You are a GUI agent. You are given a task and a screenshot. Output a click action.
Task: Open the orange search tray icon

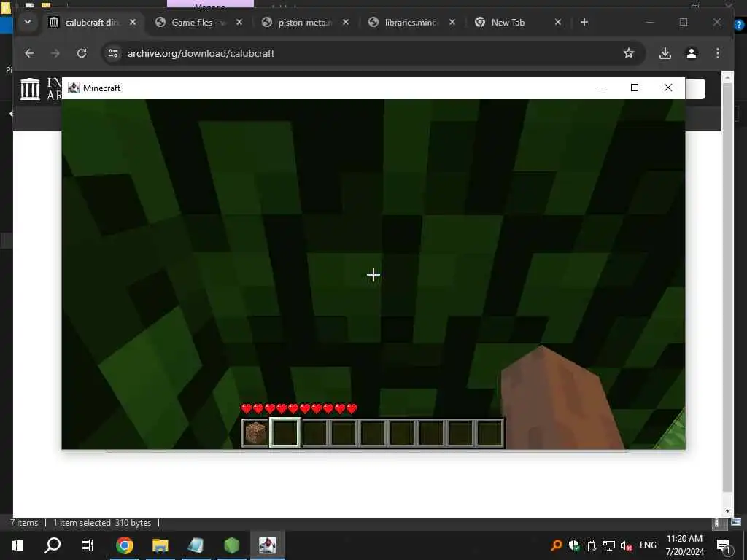coord(556,545)
